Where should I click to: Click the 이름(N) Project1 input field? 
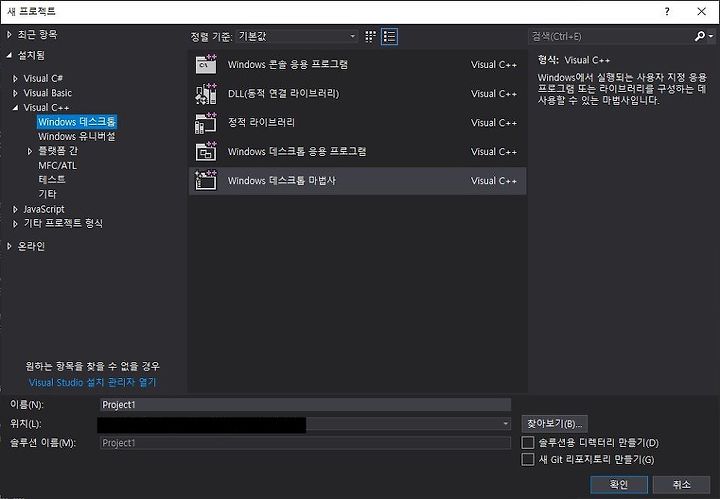pyautogui.click(x=305, y=404)
